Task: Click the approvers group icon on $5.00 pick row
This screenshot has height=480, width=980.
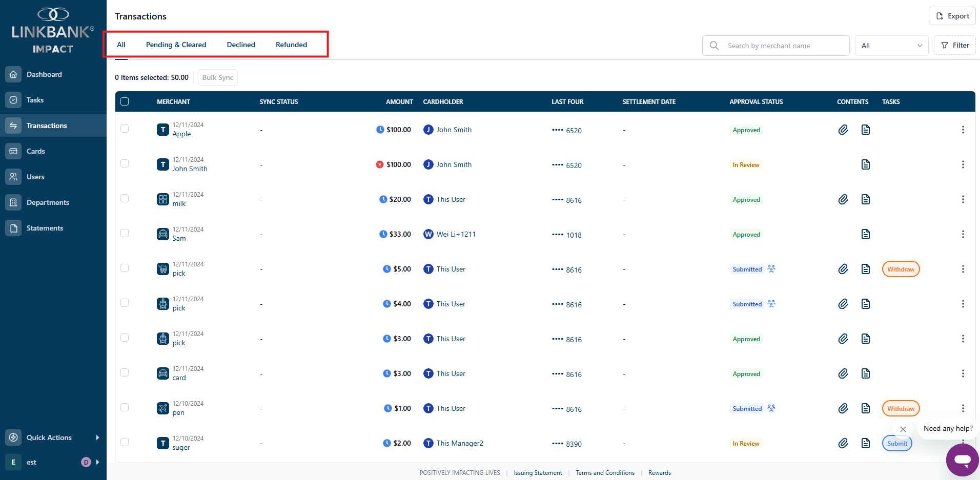Action: click(771, 269)
